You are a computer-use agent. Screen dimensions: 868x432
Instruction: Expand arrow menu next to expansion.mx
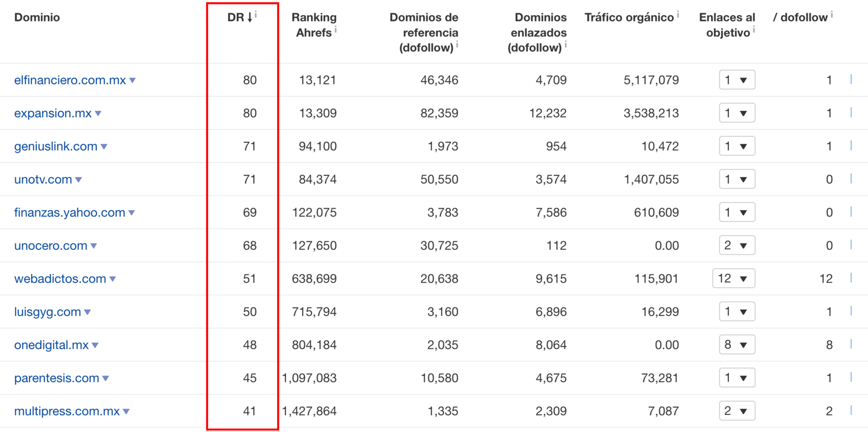click(98, 114)
